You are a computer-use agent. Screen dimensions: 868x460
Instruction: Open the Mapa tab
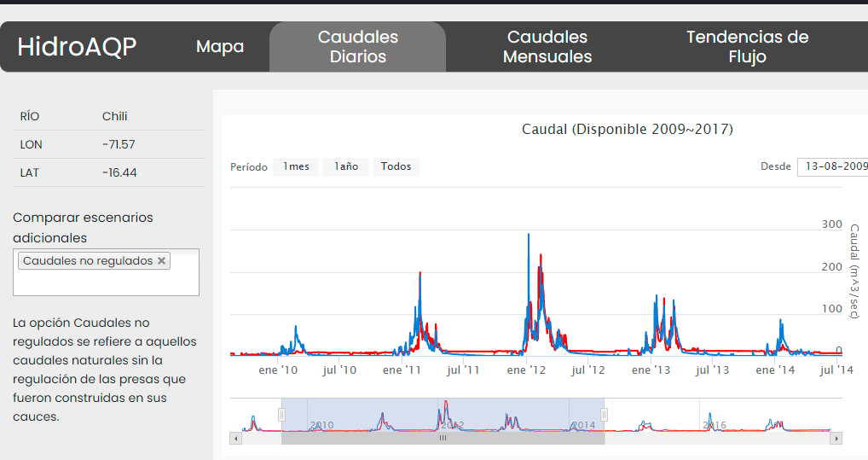tap(220, 47)
